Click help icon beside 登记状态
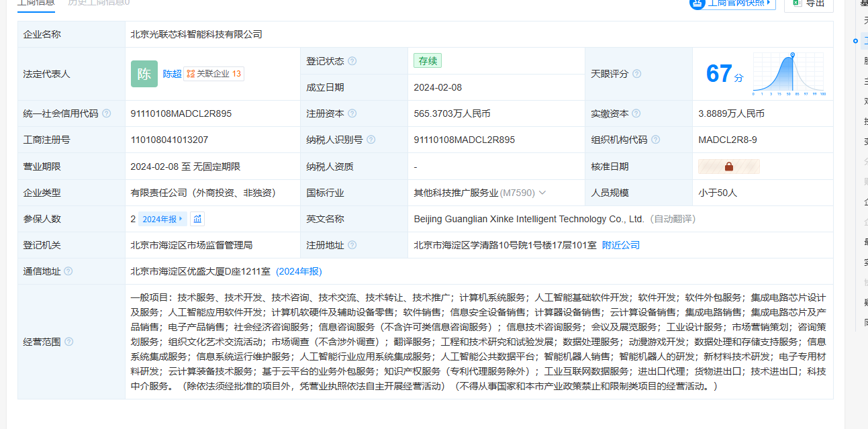 (352, 61)
